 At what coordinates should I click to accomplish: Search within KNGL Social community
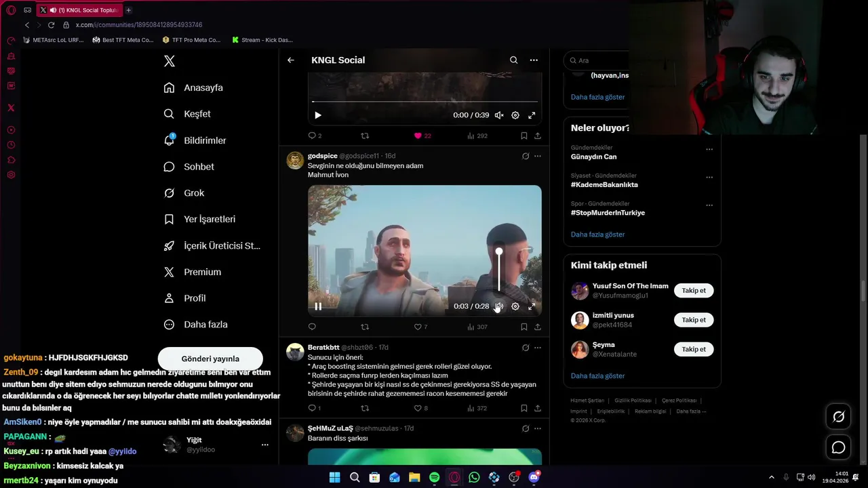(514, 60)
